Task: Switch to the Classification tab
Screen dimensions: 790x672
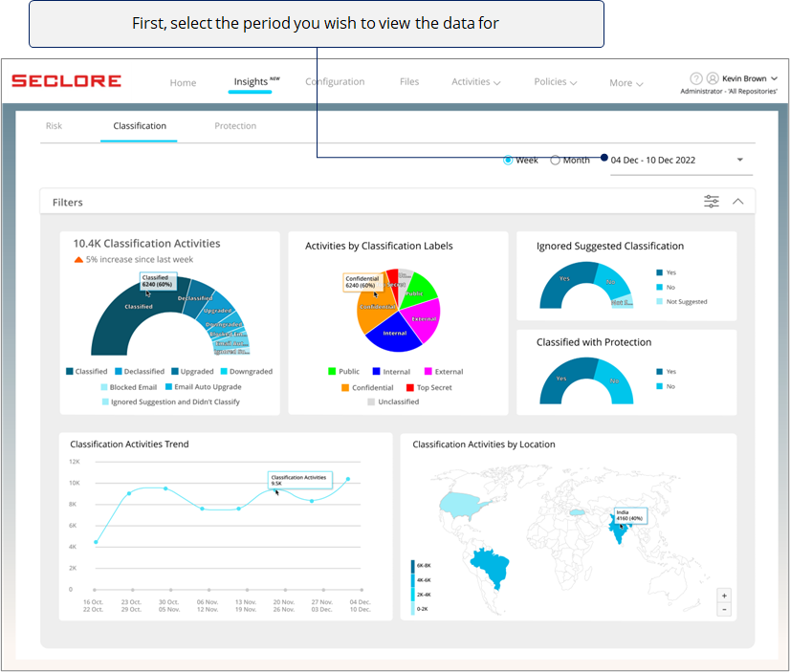Action: coord(140,126)
